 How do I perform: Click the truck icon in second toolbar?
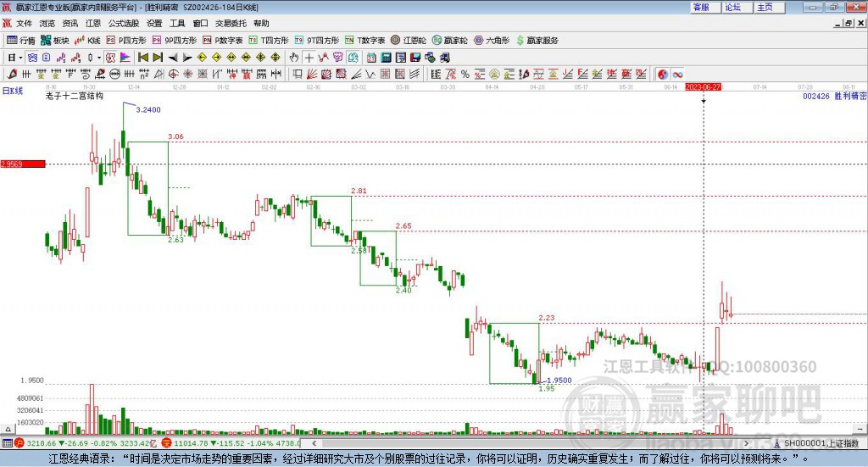point(444,58)
